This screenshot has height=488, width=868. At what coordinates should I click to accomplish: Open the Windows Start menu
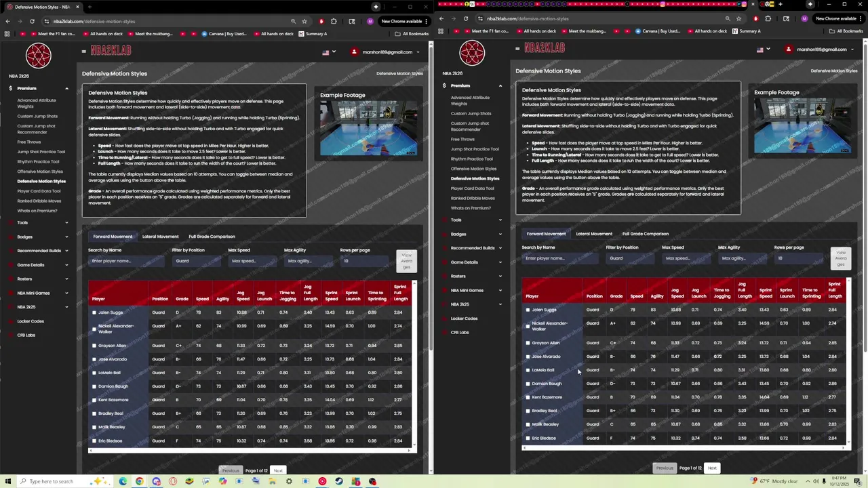[x=7, y=481]
